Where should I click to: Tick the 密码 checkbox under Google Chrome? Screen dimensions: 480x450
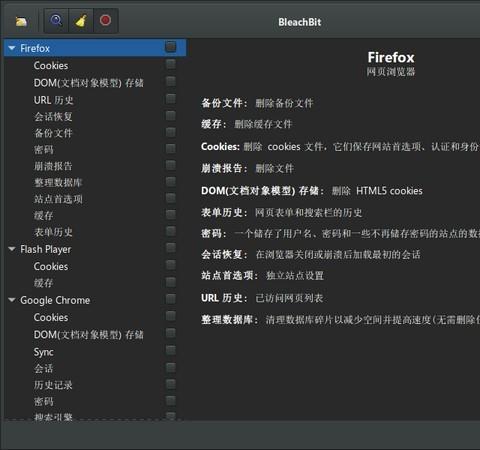pos(171,400)
